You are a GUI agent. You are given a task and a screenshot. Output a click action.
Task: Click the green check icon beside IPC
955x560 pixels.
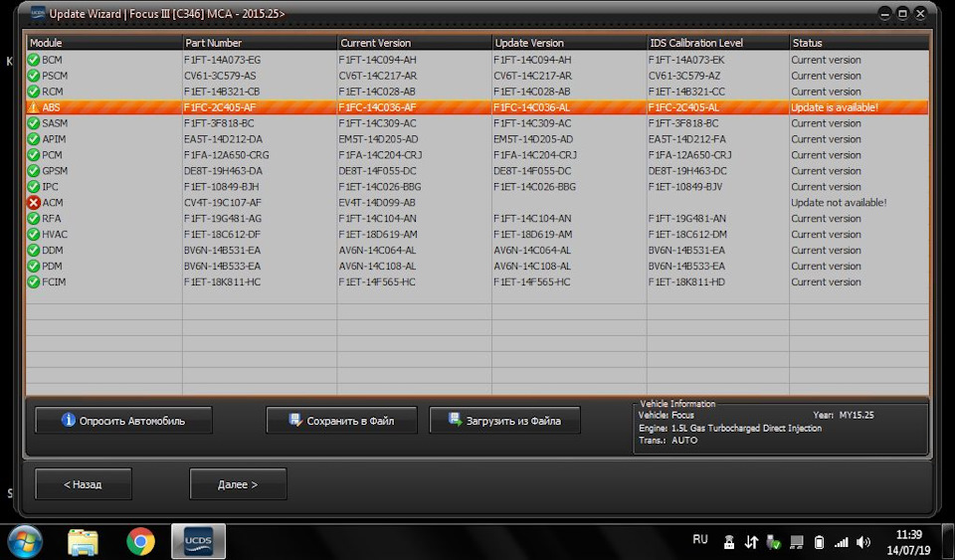34,186
